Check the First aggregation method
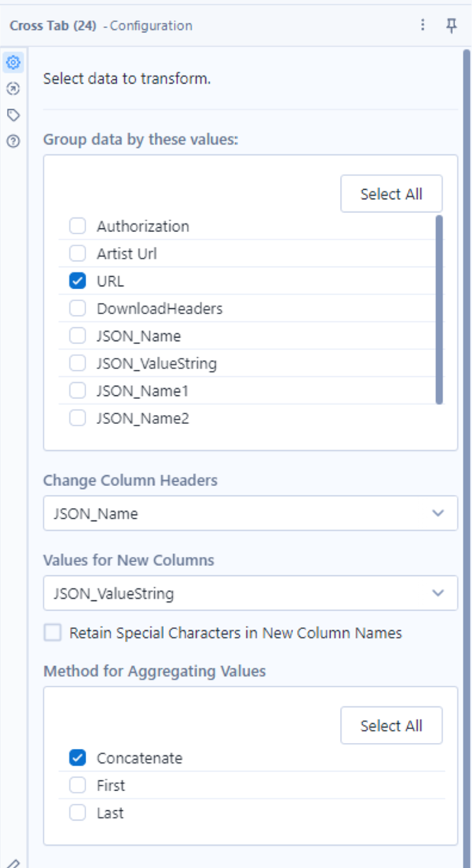 pyautogui.click(x=78, y=786)
